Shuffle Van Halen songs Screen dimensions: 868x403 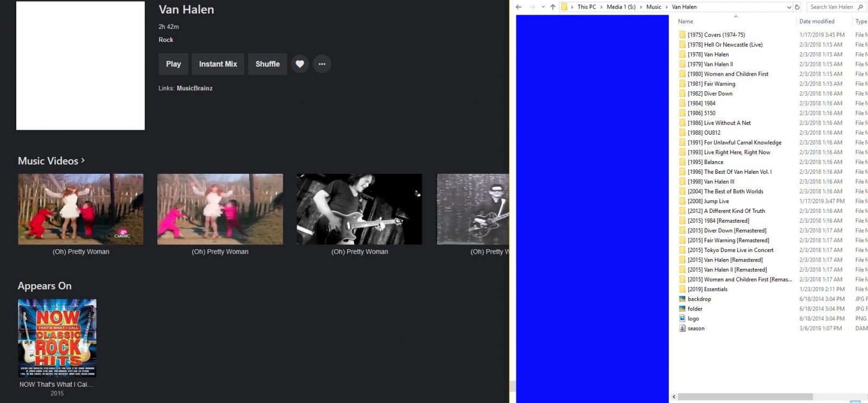pyautogui.click(x=267, y=64)
